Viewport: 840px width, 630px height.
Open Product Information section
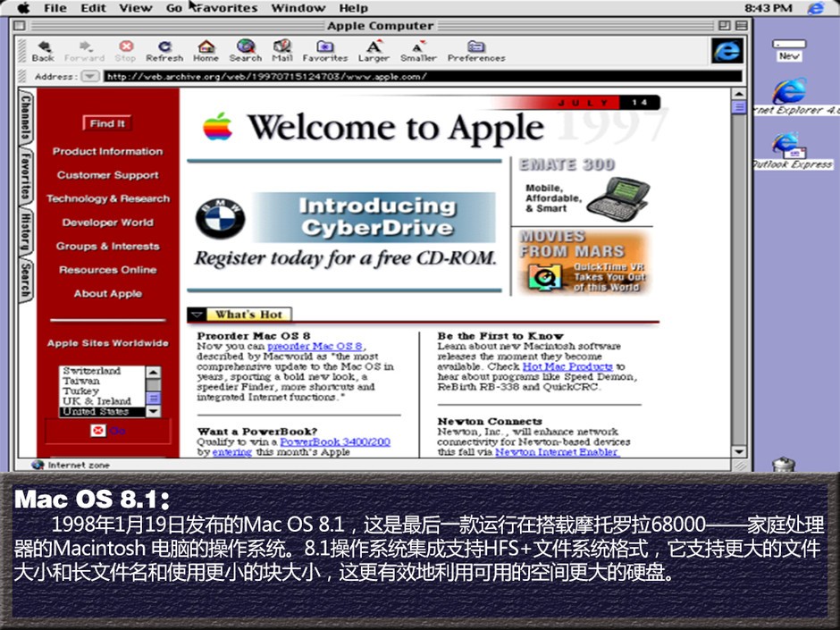point(107,152)
